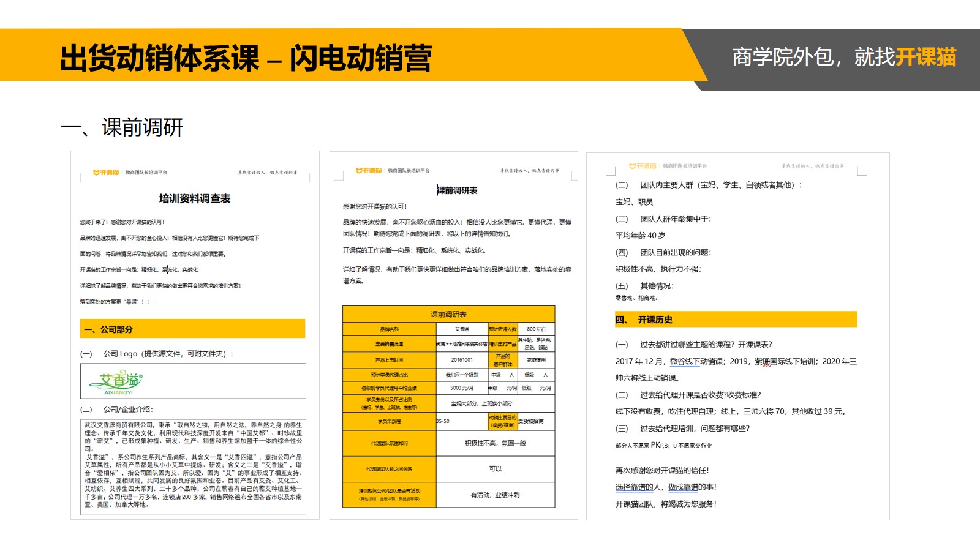Click the closing line 开课猫团队,将竭诚为您服务
980x551 pixels.
tap(666, 504)
